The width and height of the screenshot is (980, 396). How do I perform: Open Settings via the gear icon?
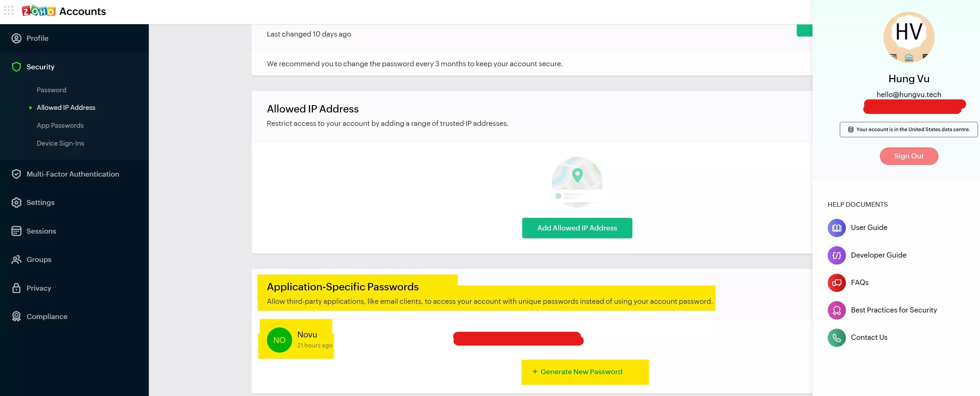(16, 202)
